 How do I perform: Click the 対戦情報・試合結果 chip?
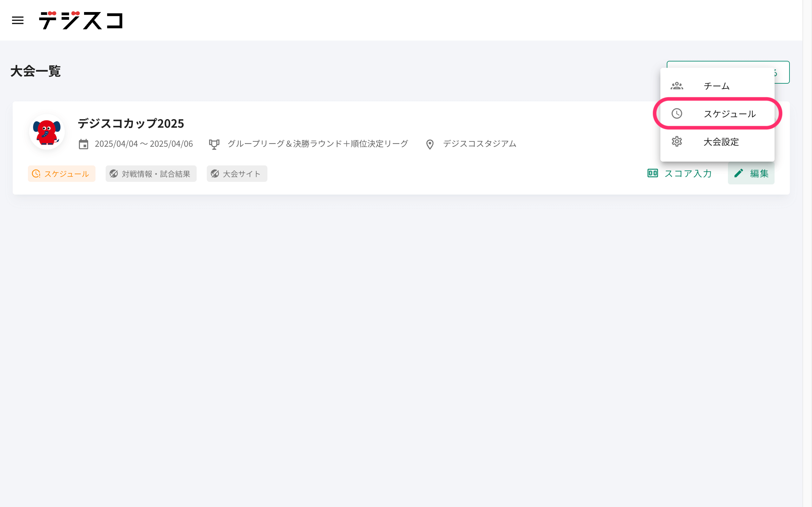[x=151, y=174]
